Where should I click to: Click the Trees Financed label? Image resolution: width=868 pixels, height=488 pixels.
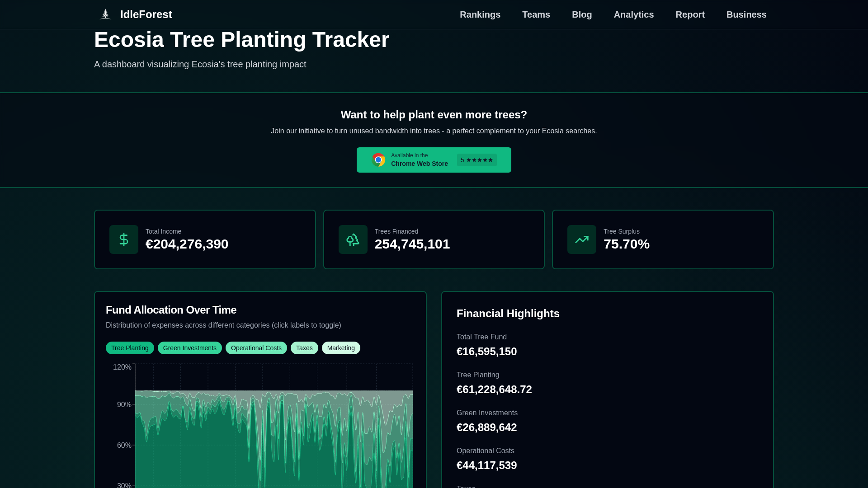tap(396, 231)
